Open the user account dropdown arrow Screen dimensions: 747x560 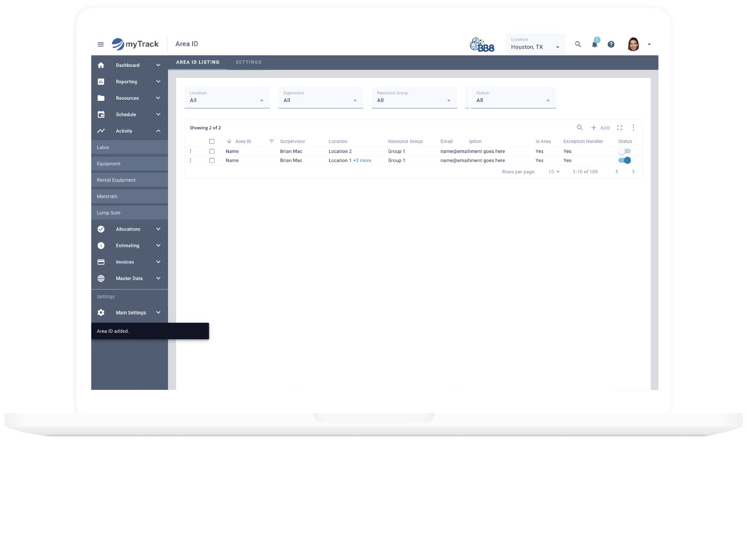point(649,45)
